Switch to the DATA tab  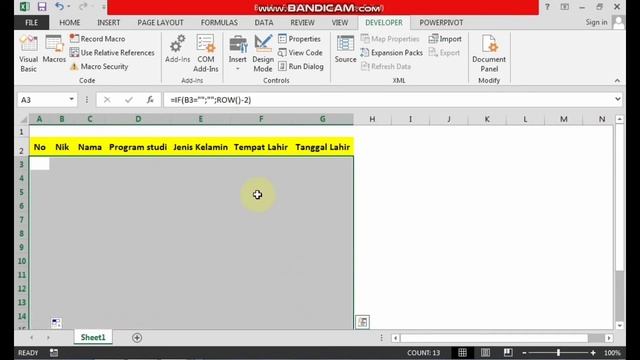pyautogui.click(x=264, y=22)
